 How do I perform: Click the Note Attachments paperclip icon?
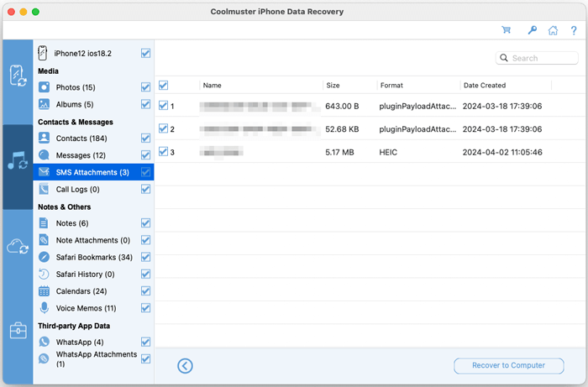click(44, 240)
